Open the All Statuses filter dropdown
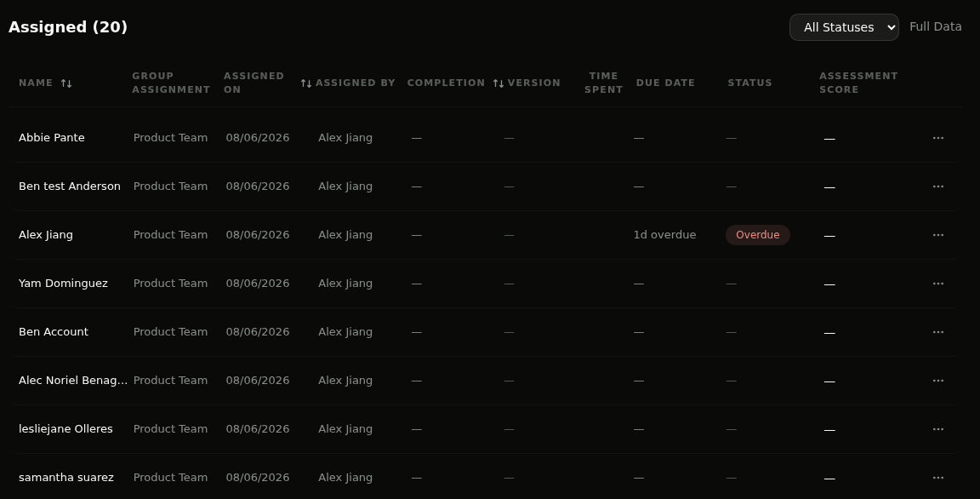 pos(844,27)
